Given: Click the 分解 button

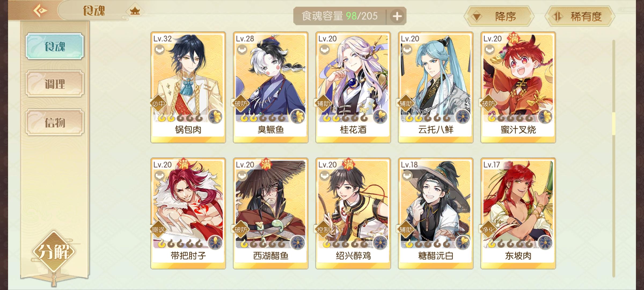Looking at the screenshot, I should point(54,252).
